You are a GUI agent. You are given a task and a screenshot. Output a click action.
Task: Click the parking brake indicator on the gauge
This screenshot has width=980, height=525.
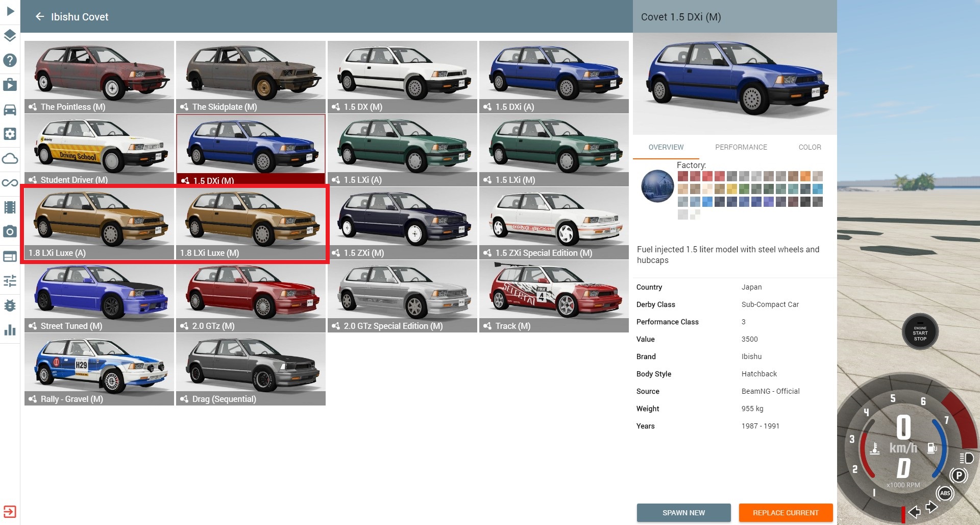point(959,476)
